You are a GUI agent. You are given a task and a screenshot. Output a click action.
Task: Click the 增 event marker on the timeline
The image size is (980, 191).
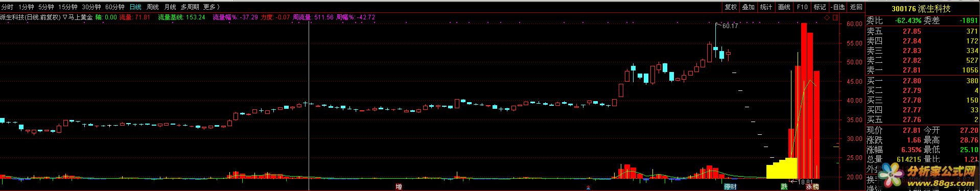click(x=399, y=187)
